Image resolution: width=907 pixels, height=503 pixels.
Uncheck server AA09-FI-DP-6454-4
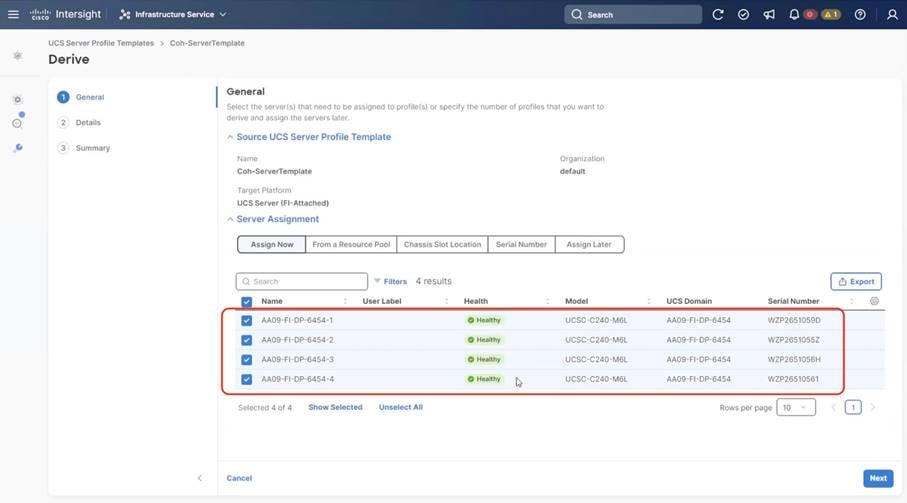246,379
